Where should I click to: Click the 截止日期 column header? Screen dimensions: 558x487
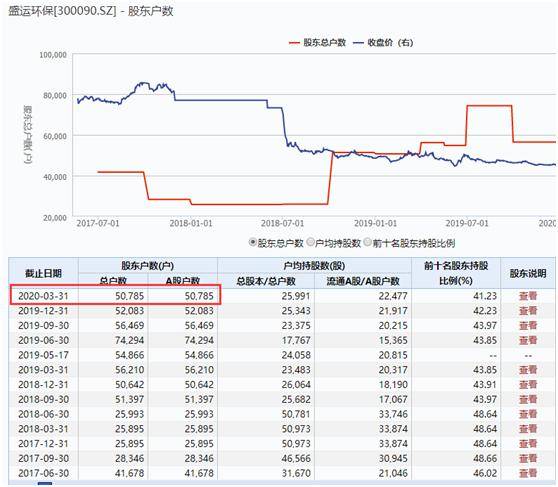pos(43,273)
